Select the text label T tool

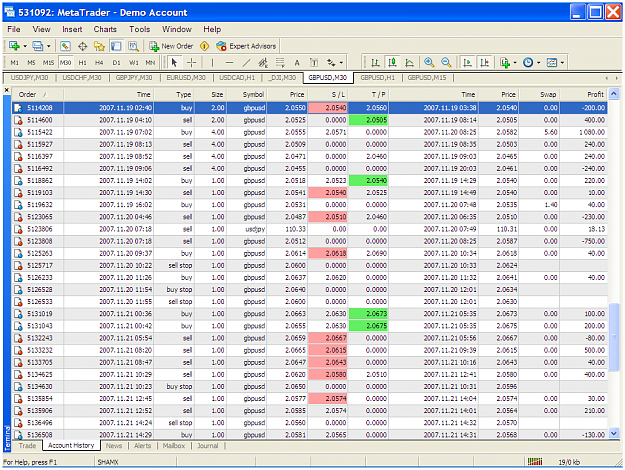(x=314, y=63)
